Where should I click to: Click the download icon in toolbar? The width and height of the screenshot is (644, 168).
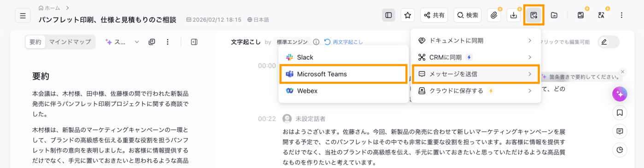point(514,15)
